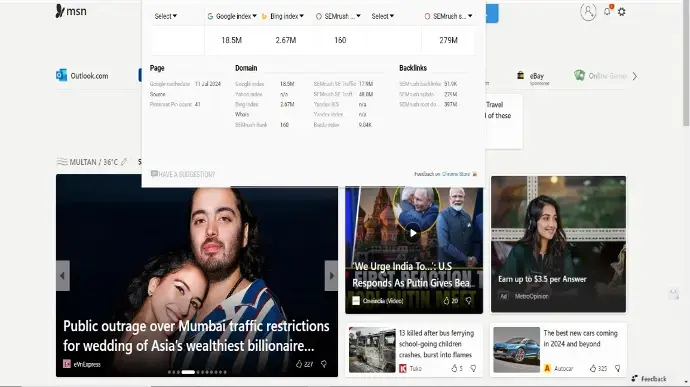Screen dimensions: 690x387
Task: Click the blue car thumbnail
Action: 516,350
